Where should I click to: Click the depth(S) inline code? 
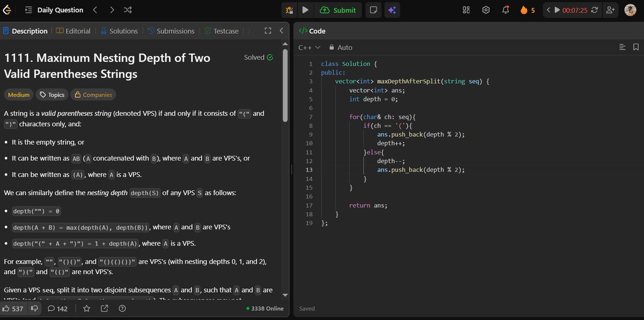(x=144, y=193)
